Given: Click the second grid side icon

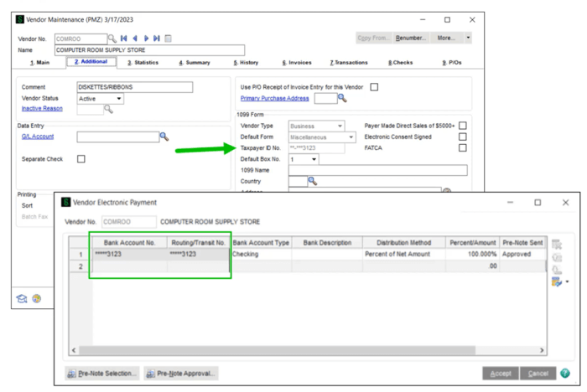Looking at the screenshot, I should pyautogui.click(x=557, y=257).
